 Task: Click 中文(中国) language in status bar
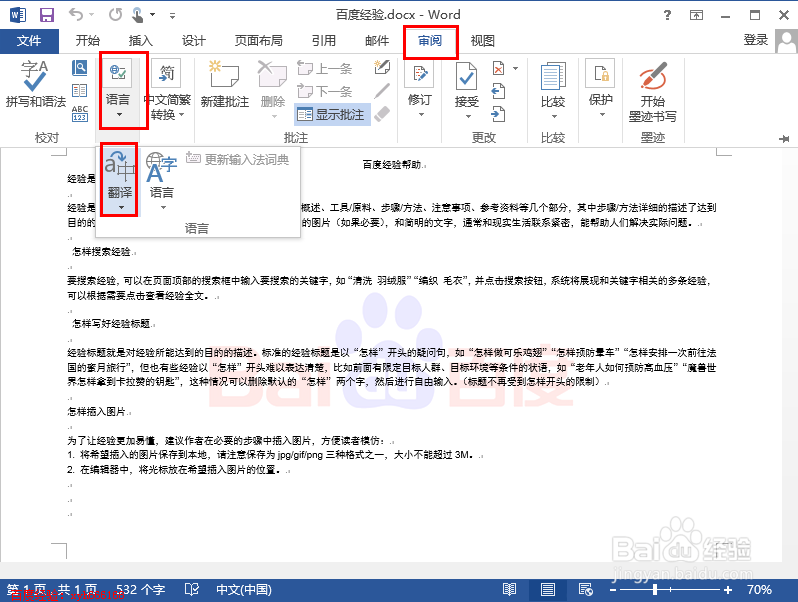[x=244, y=590]
